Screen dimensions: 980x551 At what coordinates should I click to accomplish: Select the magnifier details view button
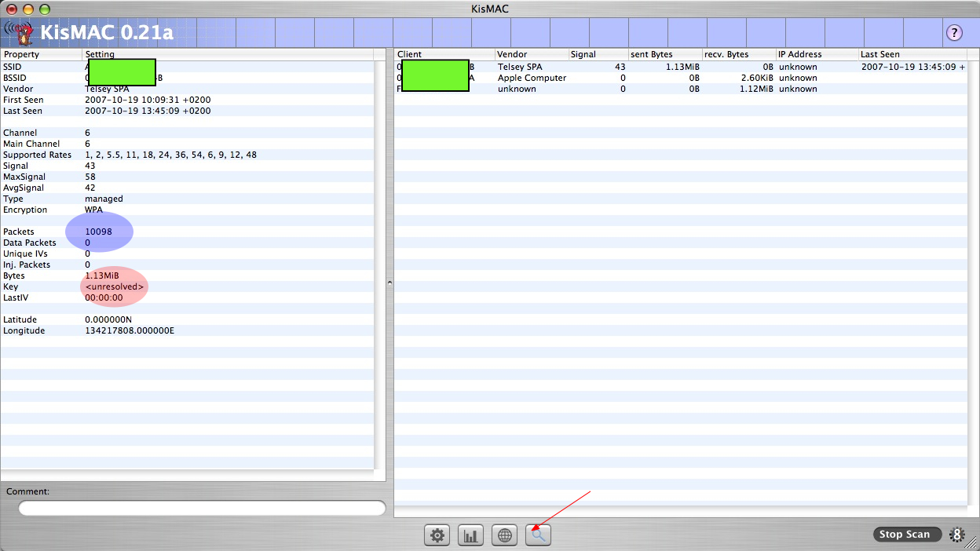[x=539, y=535]
